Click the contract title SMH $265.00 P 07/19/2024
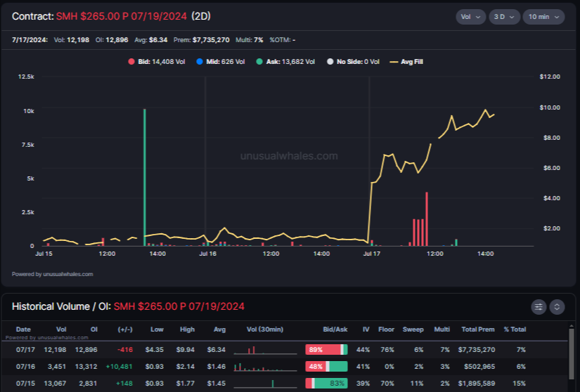The width and height of the screenshot is (580, 392). pos(122,17)
